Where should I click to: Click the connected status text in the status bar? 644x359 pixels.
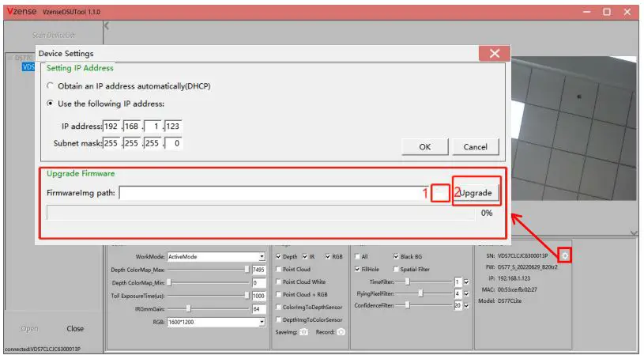coord(43,350)
